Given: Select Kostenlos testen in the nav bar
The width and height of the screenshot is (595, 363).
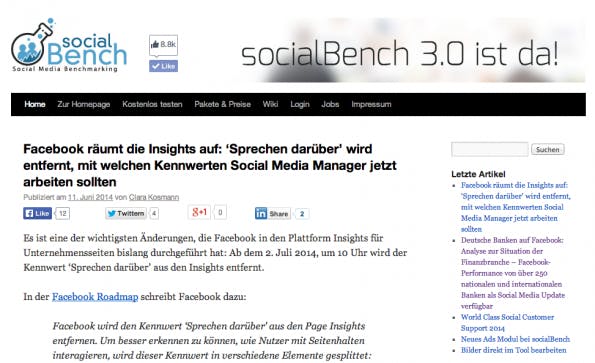Looking at the screenshot, I should pyautogui.click(x=152, y=104).
